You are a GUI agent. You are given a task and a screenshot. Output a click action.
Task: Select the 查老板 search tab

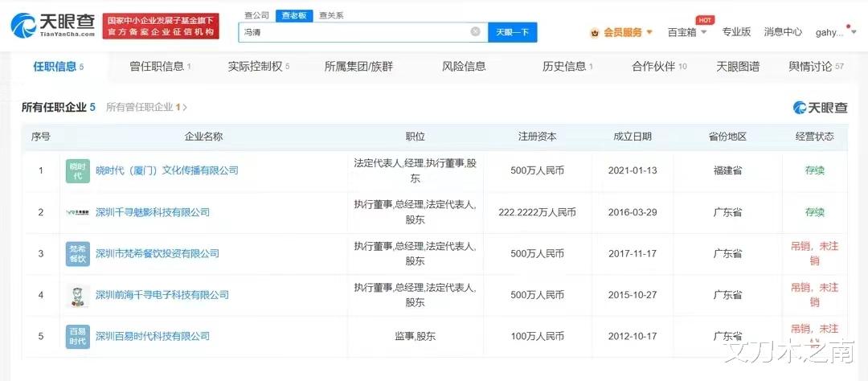click(294, 15)
